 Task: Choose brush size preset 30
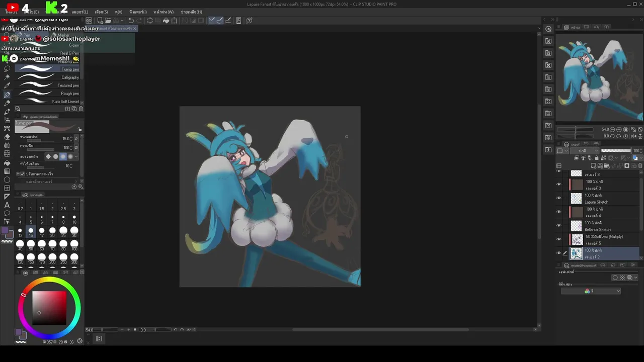pyautogui.click(x=74, y=232)
